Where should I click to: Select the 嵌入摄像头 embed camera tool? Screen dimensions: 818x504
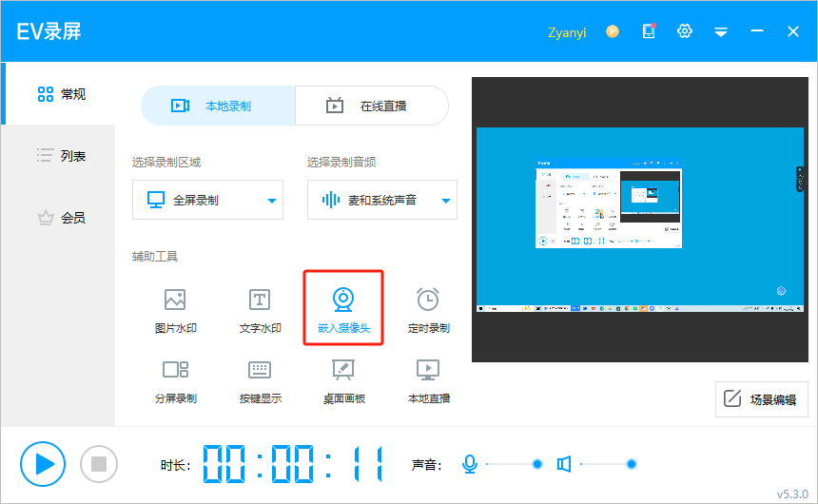343,310
